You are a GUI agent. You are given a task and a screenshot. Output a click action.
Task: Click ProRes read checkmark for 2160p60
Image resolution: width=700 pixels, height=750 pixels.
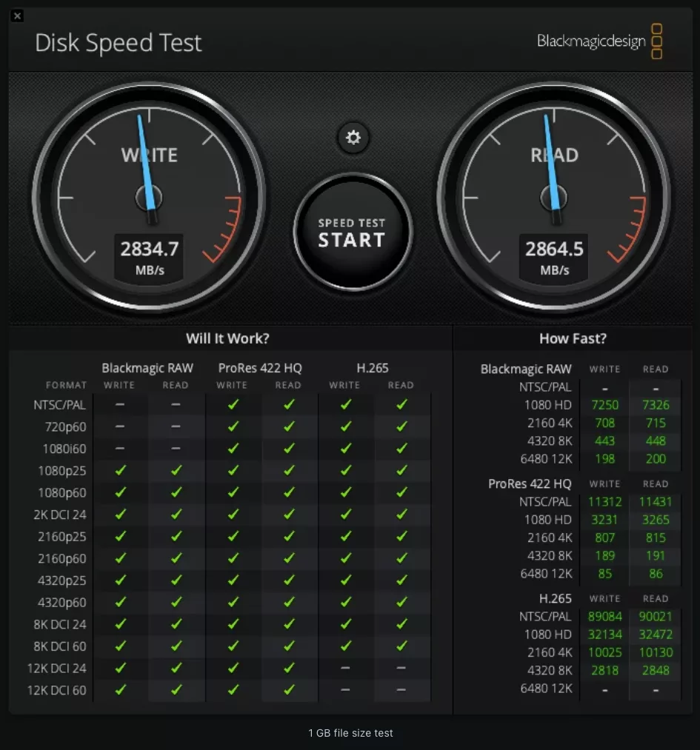click(289, 558)
